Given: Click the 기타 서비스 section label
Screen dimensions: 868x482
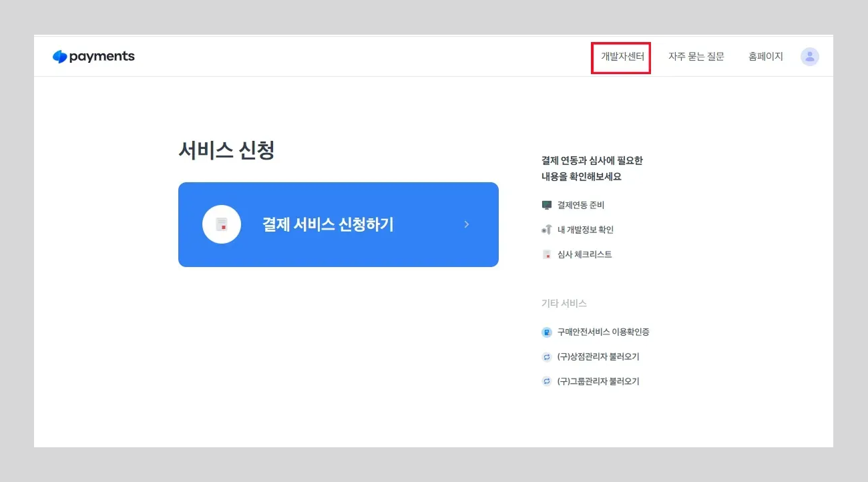Looking at the screenshot, I should pos(564,303).
